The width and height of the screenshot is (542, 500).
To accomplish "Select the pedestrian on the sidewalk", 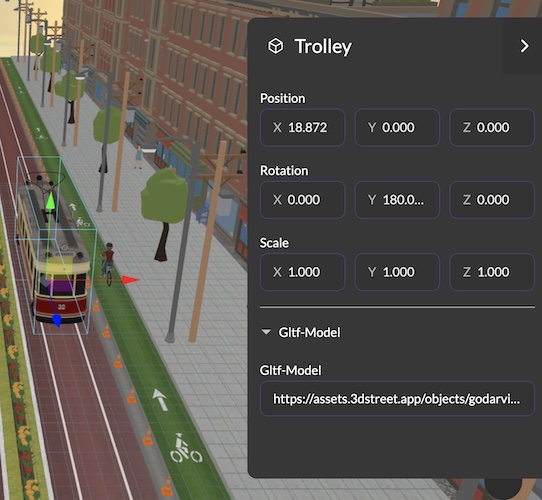I will point(138,157).
